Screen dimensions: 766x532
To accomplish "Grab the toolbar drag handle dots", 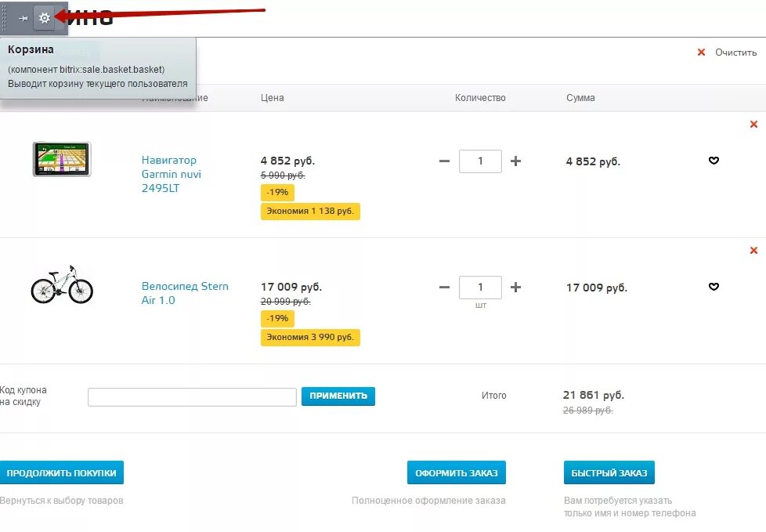I will tap(5, 18).
